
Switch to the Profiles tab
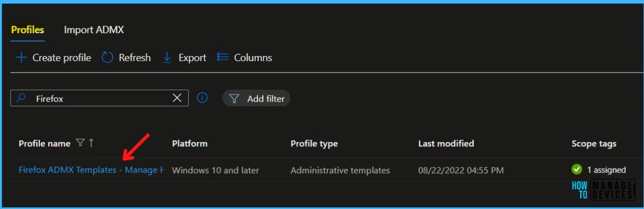coord(28,30)
